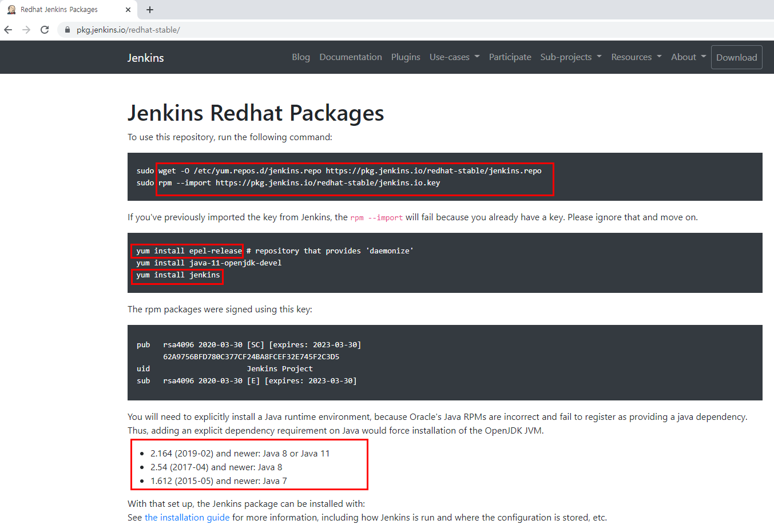Click the padlock site security icon
The width and height of the screenshot is (774, 532).
click(67, 30)
